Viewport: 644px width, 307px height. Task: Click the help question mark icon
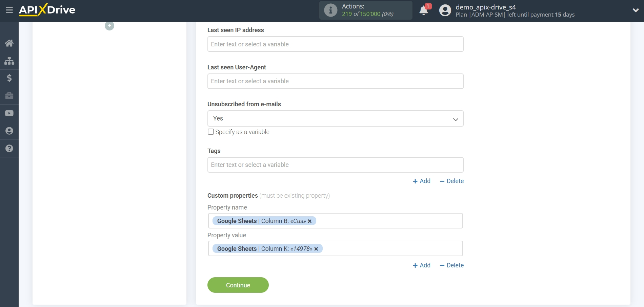coord(9,148)
